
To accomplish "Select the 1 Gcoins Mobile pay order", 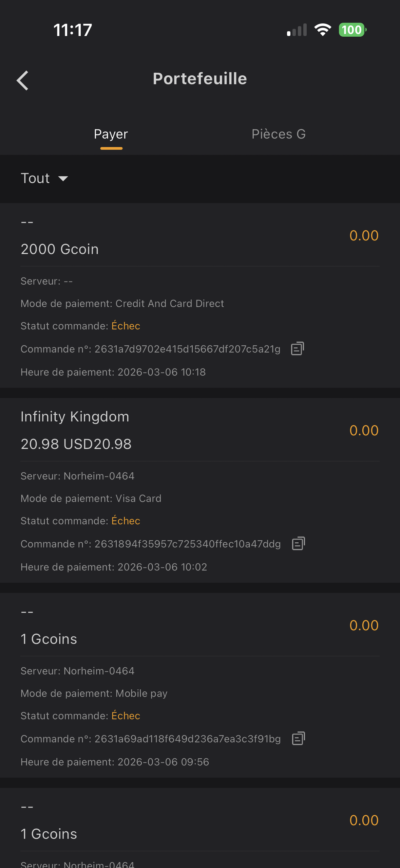I will [x=49, y=639].
